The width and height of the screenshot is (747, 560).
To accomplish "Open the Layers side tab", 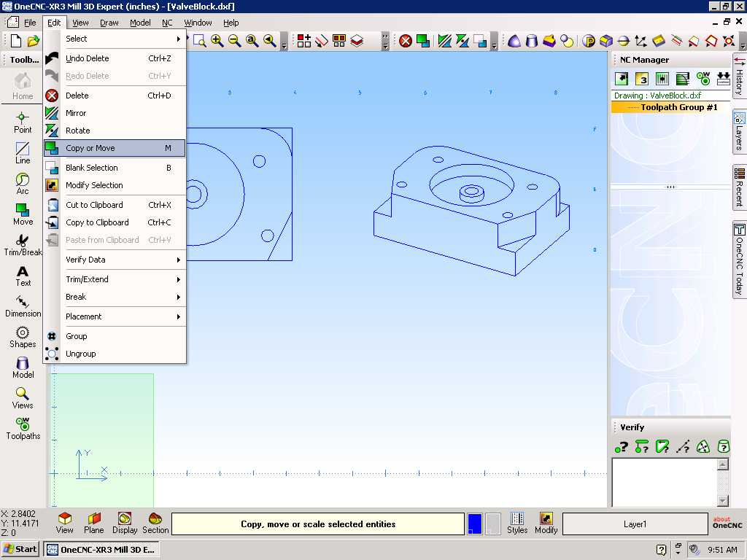I will click(x=739, y=132).
